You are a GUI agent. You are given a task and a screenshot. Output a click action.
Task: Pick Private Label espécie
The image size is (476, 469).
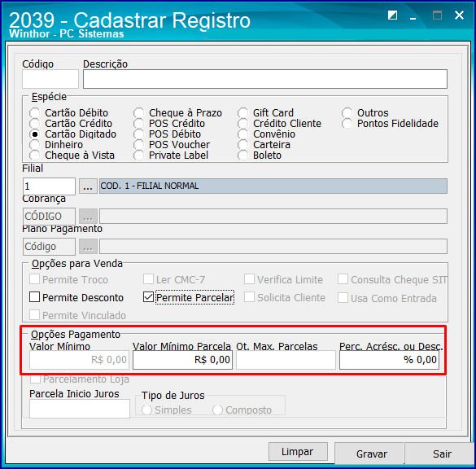pyautogui.click(x=139, y=156)
